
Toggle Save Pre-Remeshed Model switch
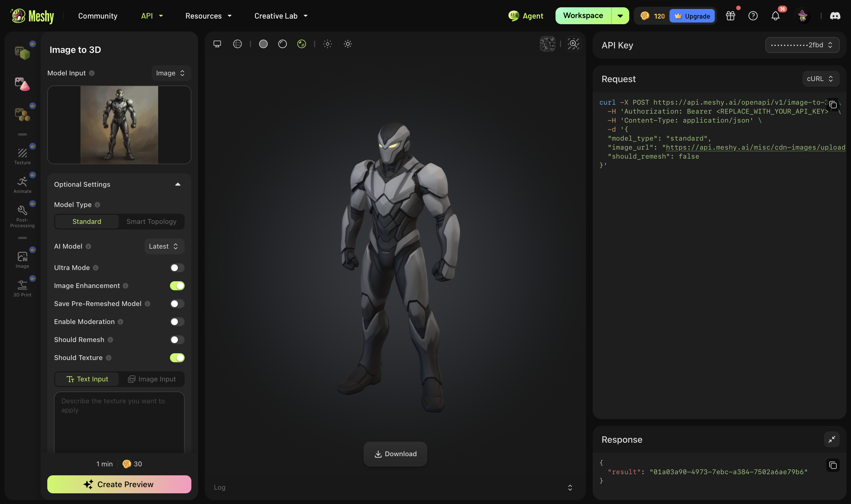pyautogui.click(x=177, y=304)
